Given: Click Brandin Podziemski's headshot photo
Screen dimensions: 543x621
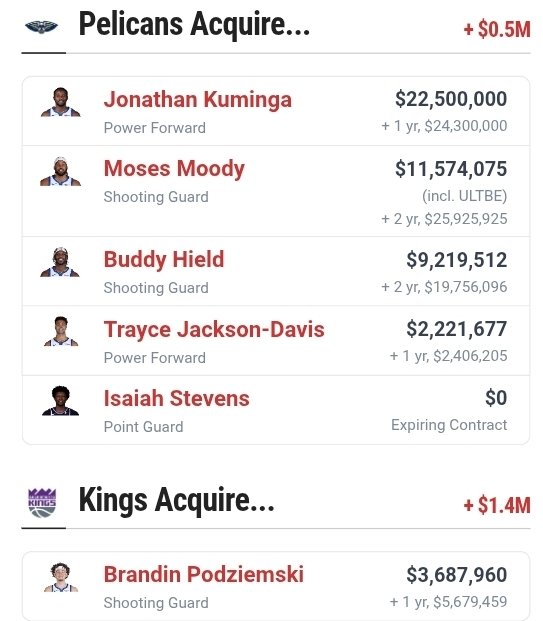Looking at the screenshot, I should tap(61, 577).
